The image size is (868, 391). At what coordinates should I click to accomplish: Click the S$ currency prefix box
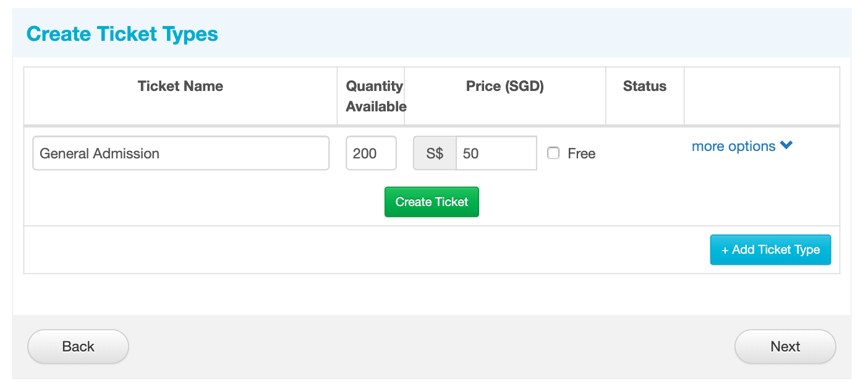click(x=435, y=153)
